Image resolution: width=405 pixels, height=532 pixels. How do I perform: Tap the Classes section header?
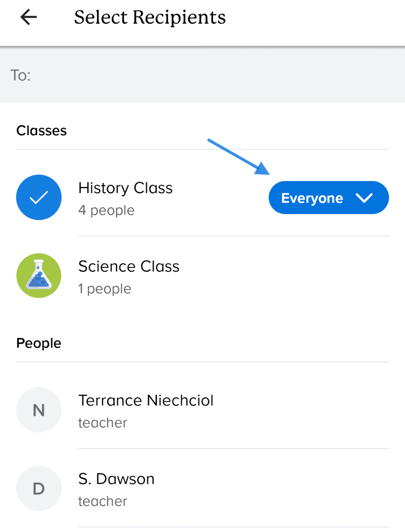tap(42, 130)
